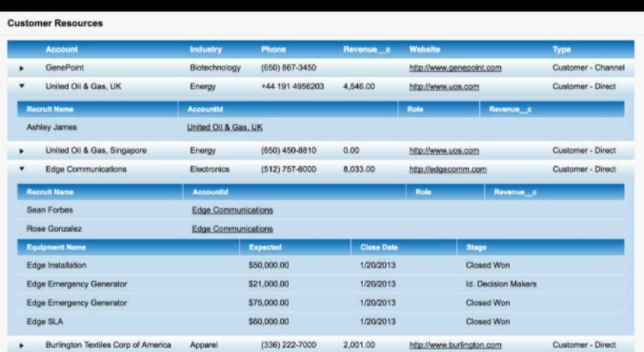Sort by the Account column header
Image resolution: width=644 pixels, height=352 pixels.
click(61, 49)
